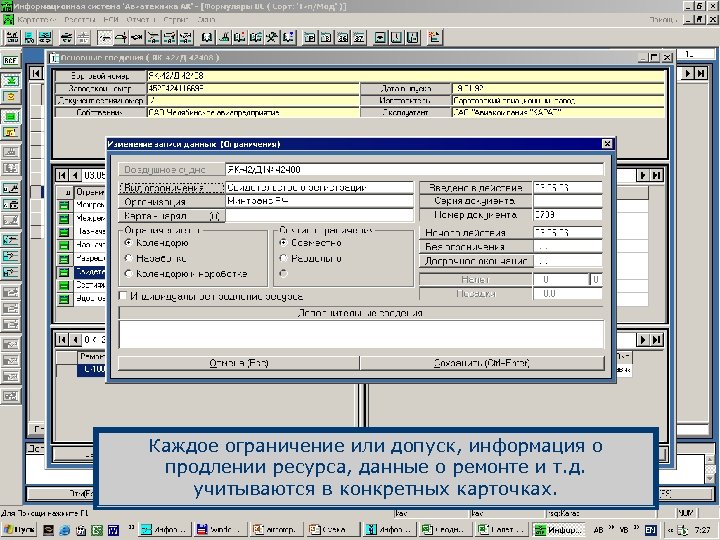Image resolution: width=720 pixels, height=540 pixels.
Task: Open the Помощь menu at right
Action: coord(663,20)
